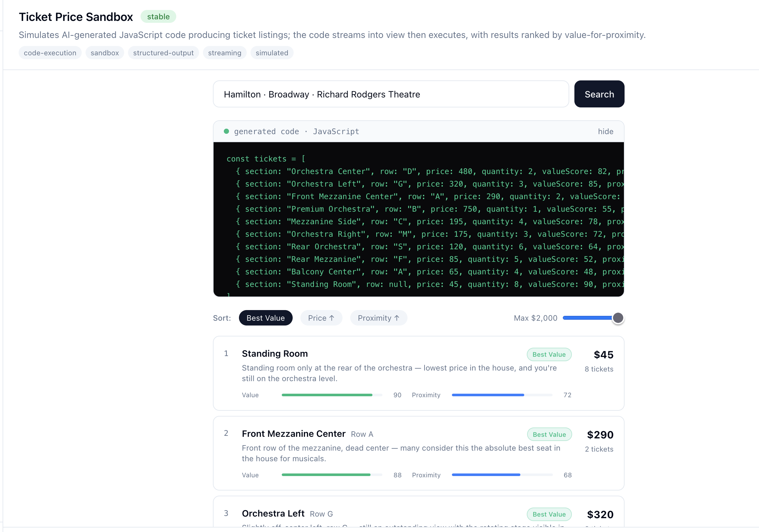
Task: Select the sandbox tag
Action: 105,53
